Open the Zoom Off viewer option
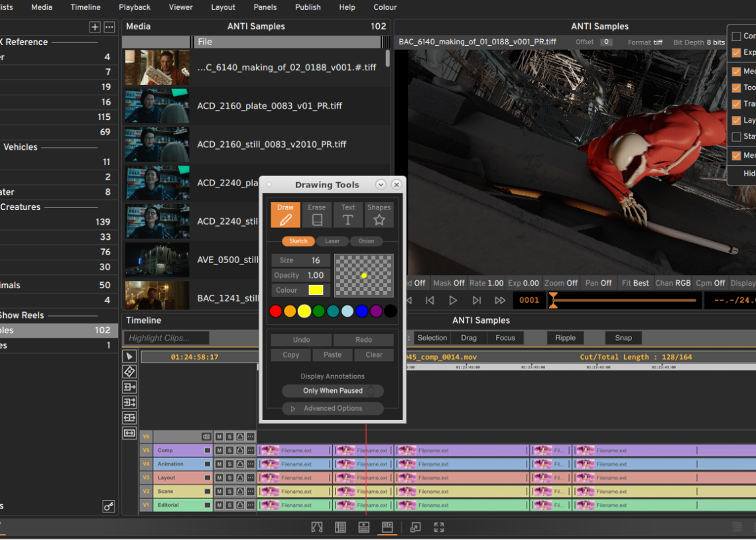Image resolution: width=756 pixels, height=540 pixels. tap(561, 283)
